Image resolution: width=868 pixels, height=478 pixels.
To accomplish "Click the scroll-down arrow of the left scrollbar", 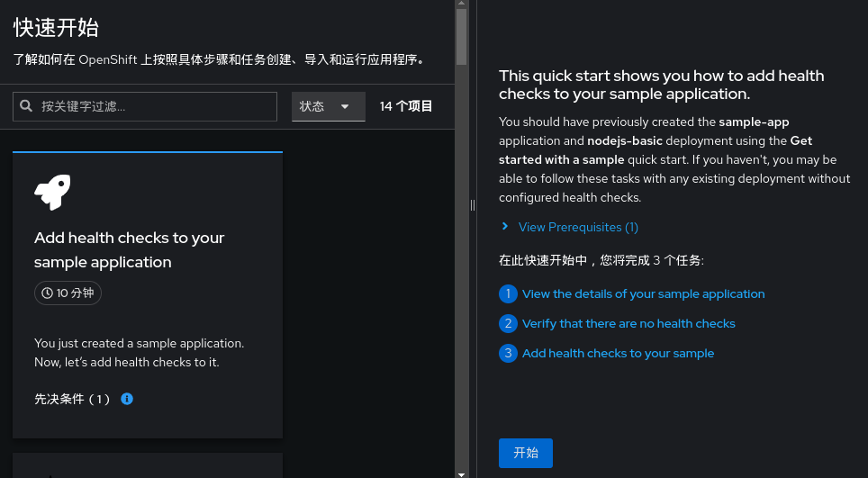I will (x=461, y=474).
